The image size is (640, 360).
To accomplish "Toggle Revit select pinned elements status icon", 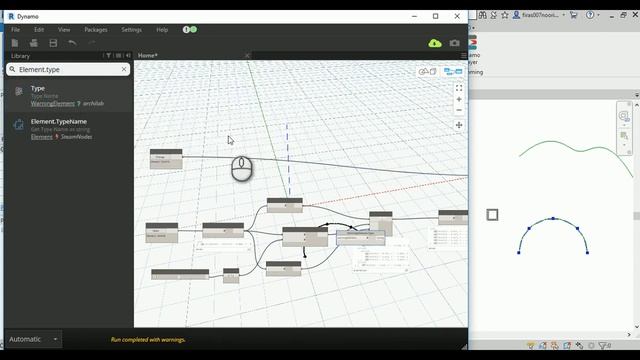I will (555, 346).
